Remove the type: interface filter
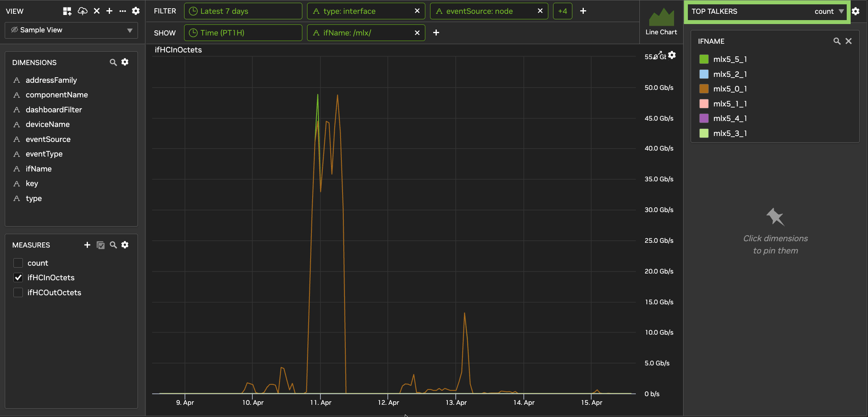 tap(417, 11)
